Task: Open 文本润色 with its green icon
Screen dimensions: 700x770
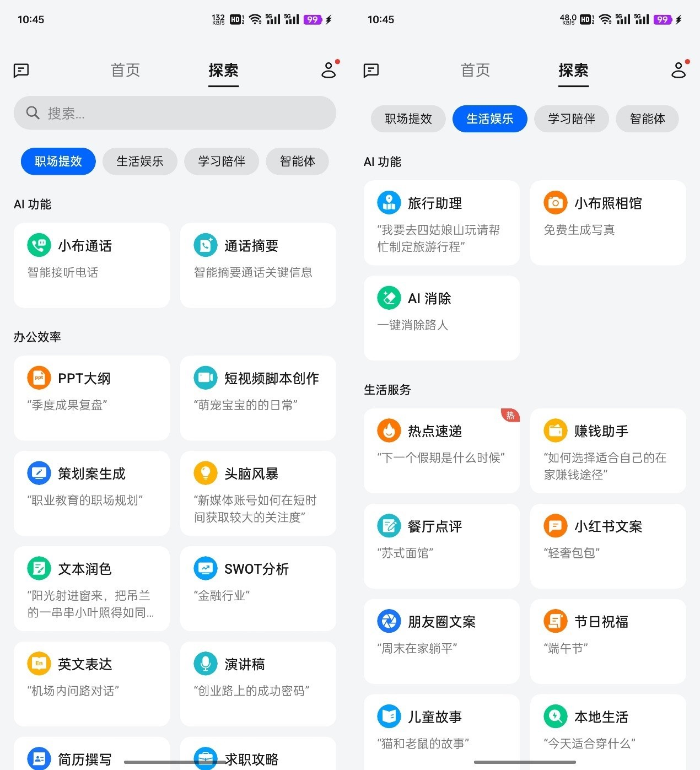Action: (38, 568)
